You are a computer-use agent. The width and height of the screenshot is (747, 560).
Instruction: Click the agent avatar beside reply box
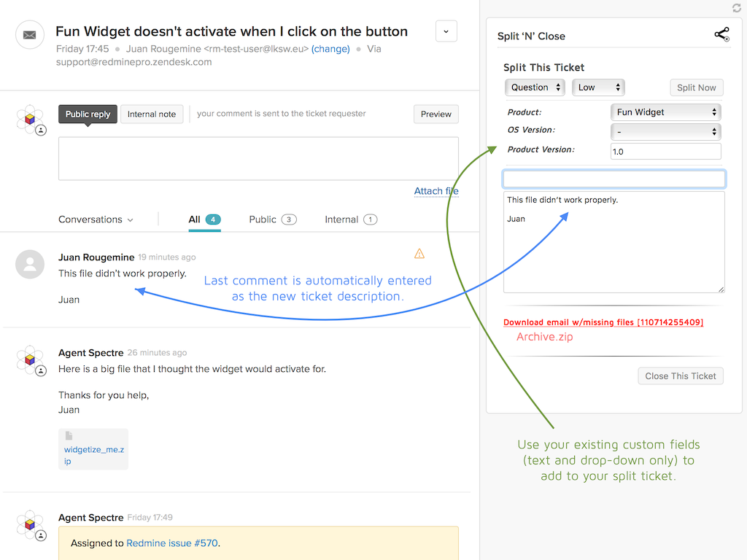[x=31, y=120]
